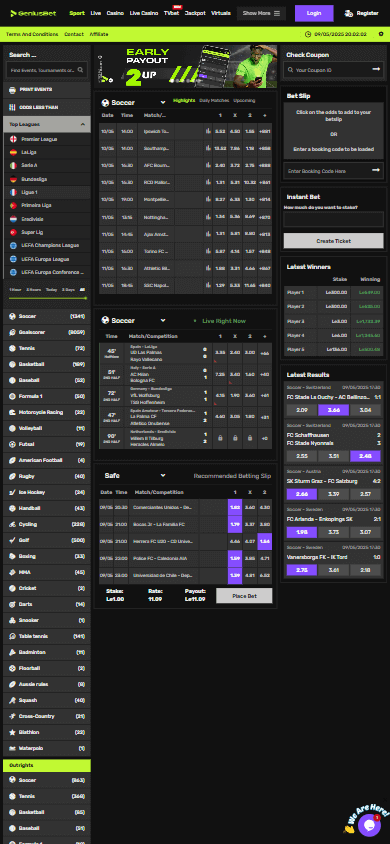The height and width of the screenshot is (844, 390).
Task: Switch to the Daily Matches tab
Action: pos(214,101)
